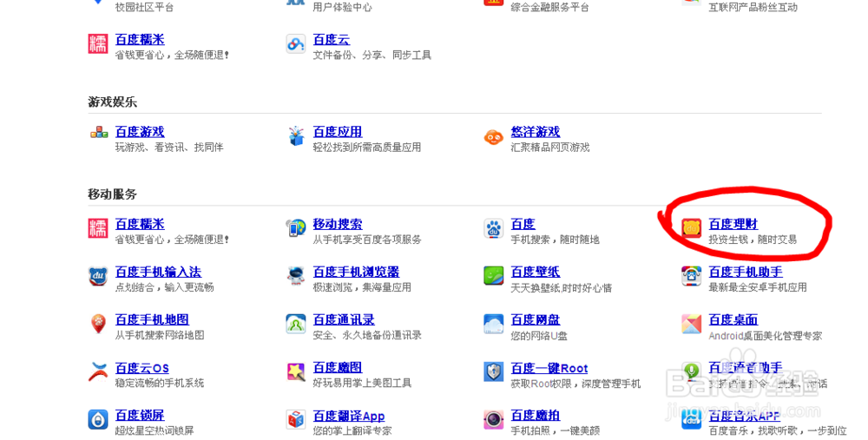This screenshot has width=868, height=440.
Task: Open the 百度桌面 link
Action: [x=733, y=320]
